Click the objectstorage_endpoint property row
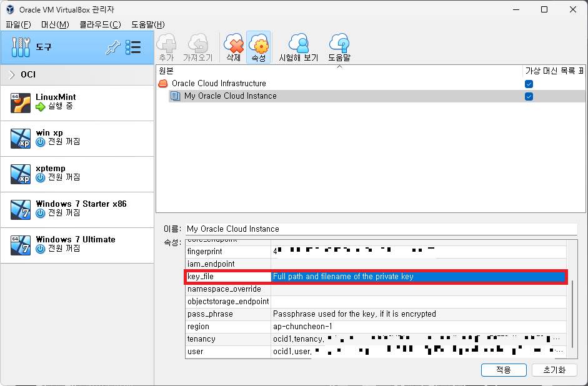 [x=376, y=301]
